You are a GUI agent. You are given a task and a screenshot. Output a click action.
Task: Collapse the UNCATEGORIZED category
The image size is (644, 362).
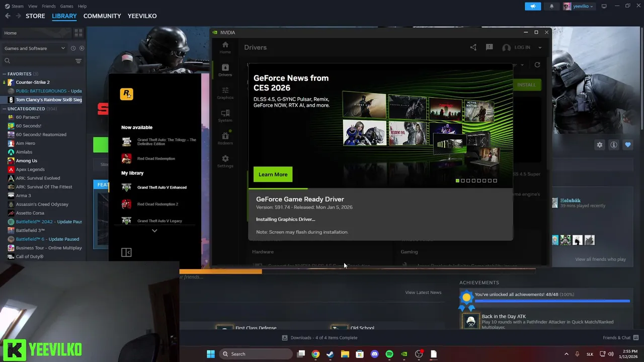[4, 109]
